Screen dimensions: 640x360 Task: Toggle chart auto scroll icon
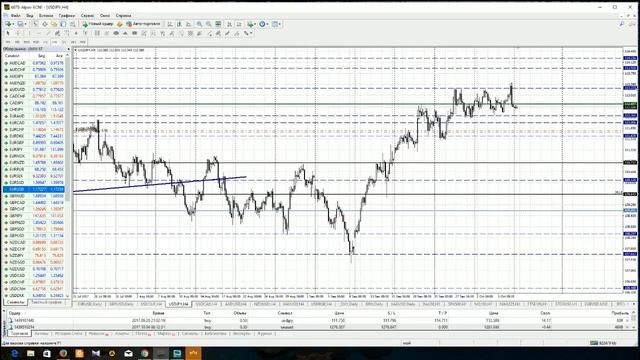coord(229,24)
